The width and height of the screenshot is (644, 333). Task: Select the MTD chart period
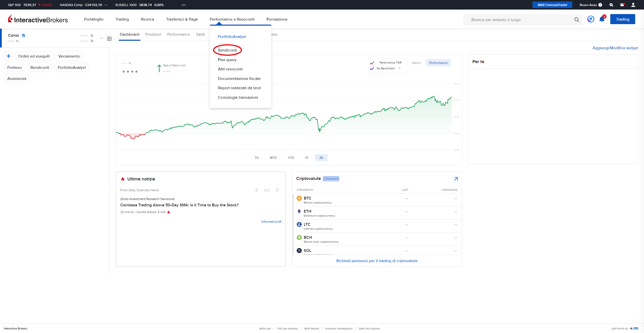pos(273,158)
